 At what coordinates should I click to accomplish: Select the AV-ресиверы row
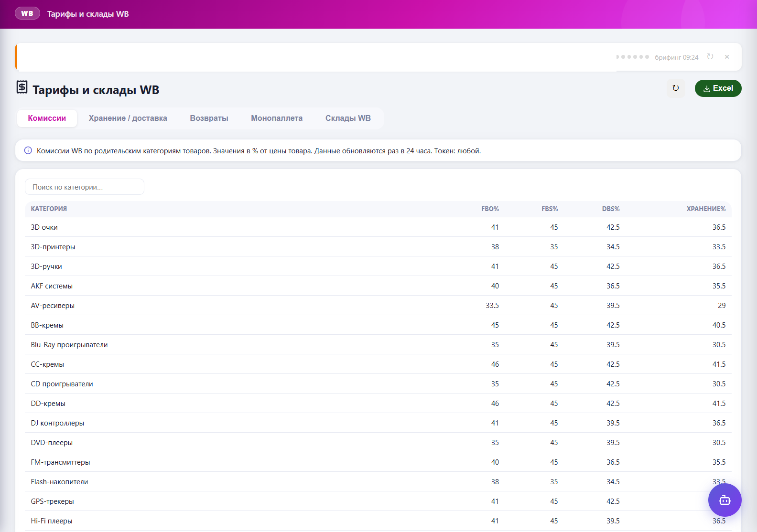[x=378, y=306]
